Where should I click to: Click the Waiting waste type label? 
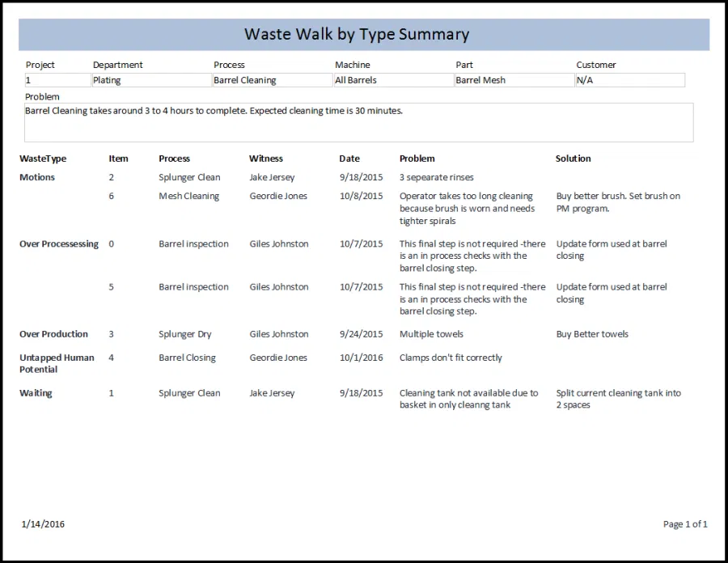36,393
